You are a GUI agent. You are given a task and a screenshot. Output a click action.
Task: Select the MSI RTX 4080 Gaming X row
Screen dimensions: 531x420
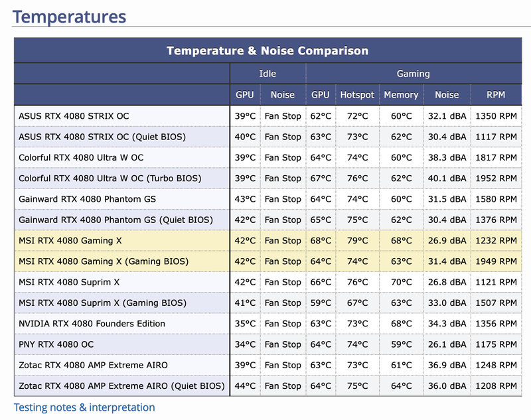point(70,241)
